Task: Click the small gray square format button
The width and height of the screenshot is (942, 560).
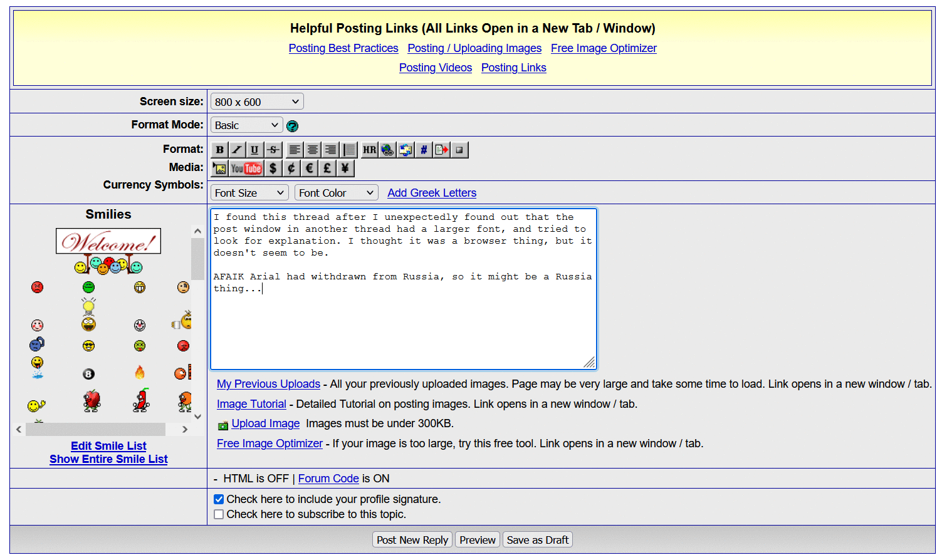Action: tap(459, 150)
